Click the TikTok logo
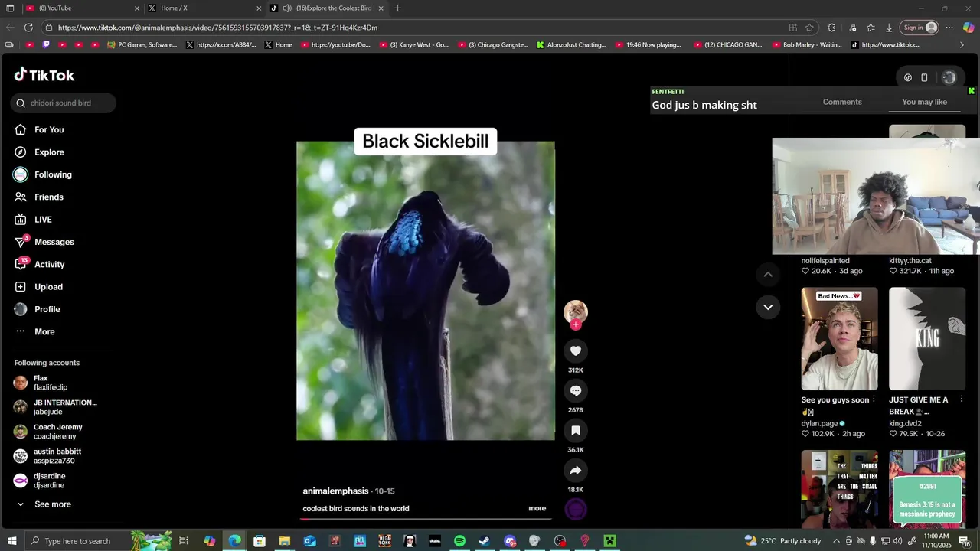Screen dimensions: 980x551 (x=44, y=75)
